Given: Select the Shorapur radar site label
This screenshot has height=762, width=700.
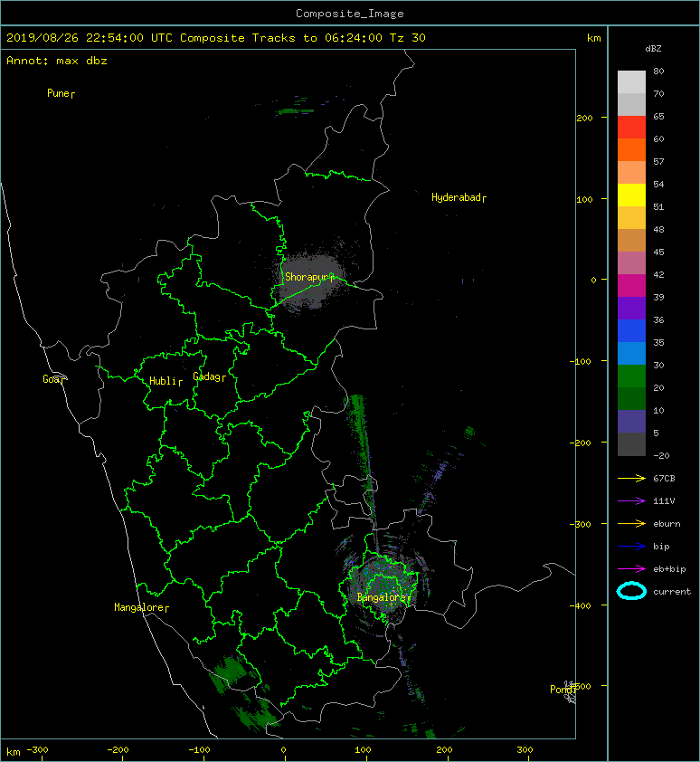Looking at the screenshot, I should pos(309,277).
